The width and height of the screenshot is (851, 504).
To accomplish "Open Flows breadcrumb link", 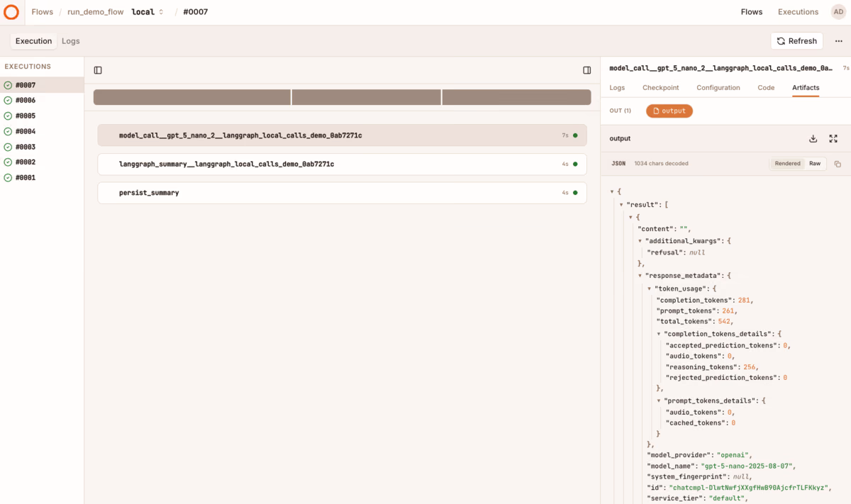I will (43, 12).
